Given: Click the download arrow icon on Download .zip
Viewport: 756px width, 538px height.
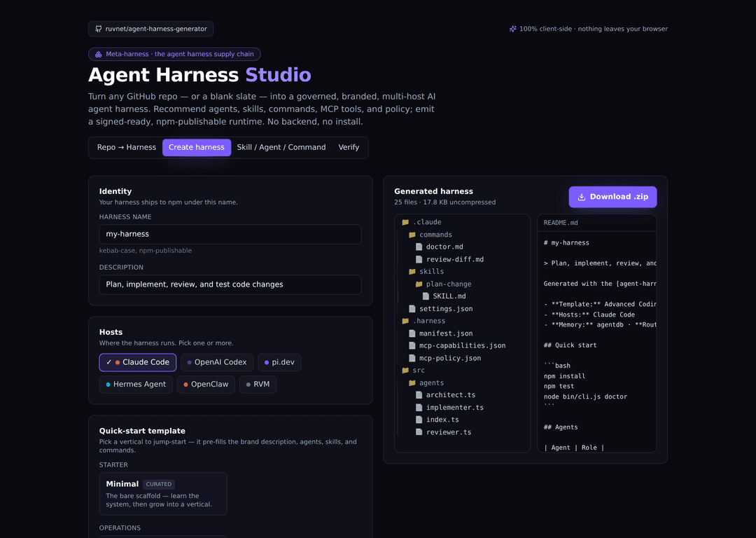Looking at the screenshot, I should pos(582,197).
